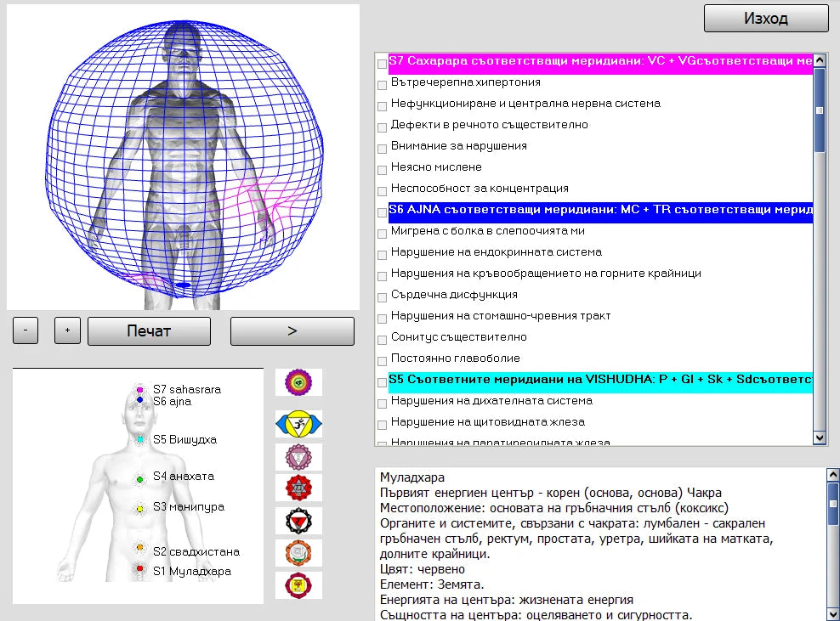Open the pink lotus chakra icon with triangle

pyautogui.click(x=298, y=457)
